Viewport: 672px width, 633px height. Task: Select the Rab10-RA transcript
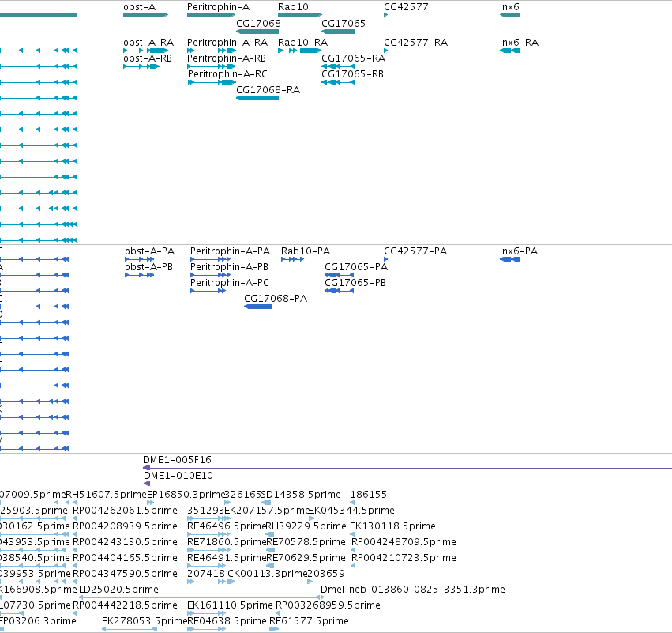pos(300,51)
